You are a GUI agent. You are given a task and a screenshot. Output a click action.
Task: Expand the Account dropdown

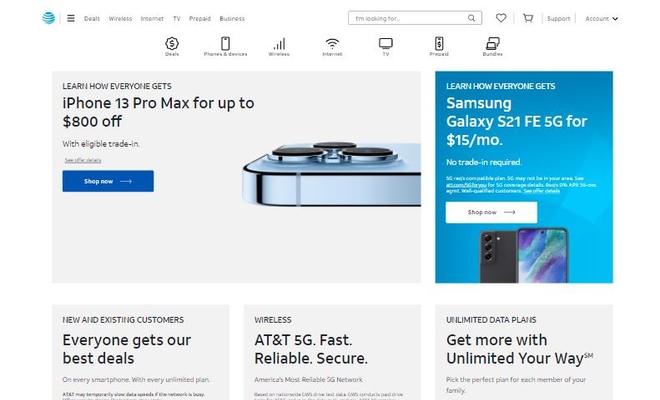pos(601,18)
